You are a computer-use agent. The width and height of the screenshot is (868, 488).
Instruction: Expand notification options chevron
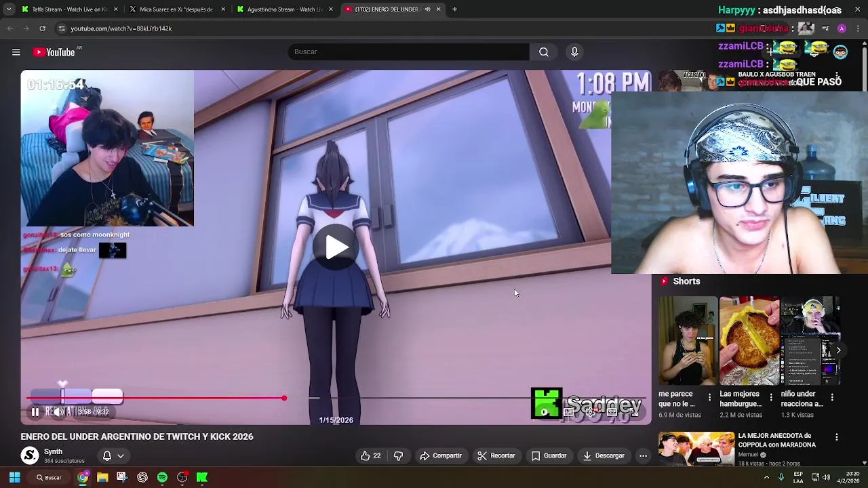pos(121,455)
